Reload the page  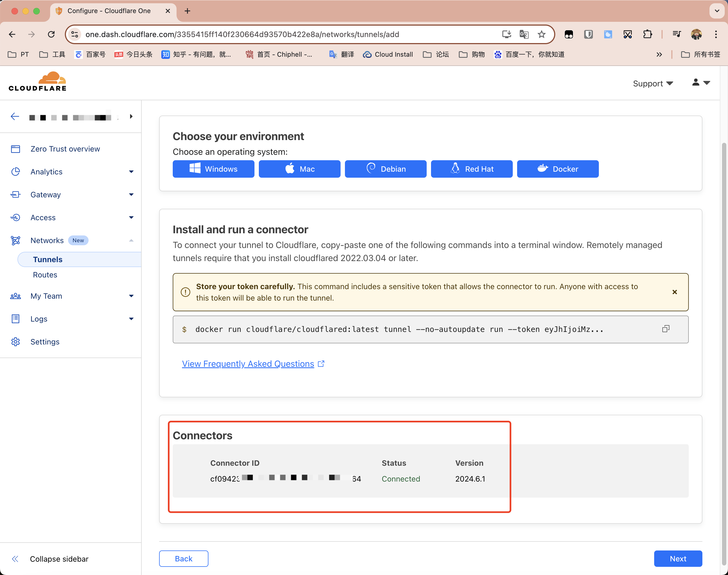click(51, 34)
